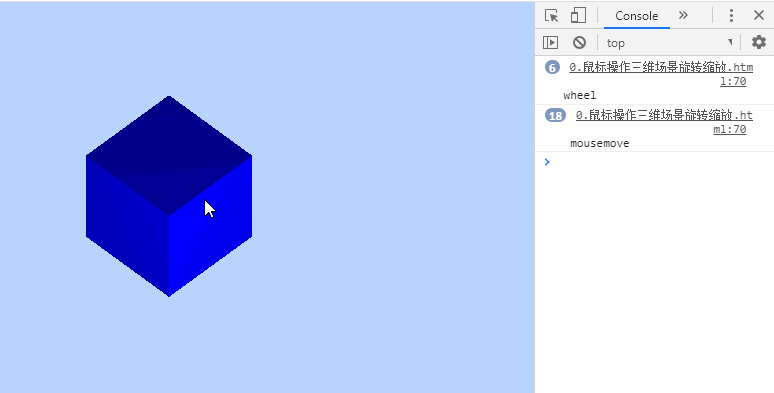Click the mousemove log message text
Viewport: 774px width, 393px height.
pyautogui.click(x=600, y=143)
